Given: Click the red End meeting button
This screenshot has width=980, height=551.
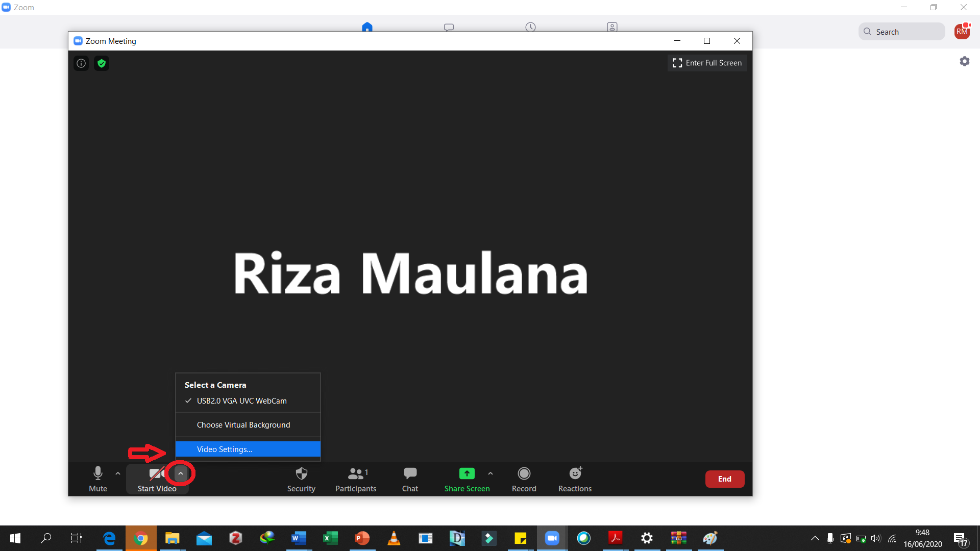Looking at the screenshot, I should 724,479.
